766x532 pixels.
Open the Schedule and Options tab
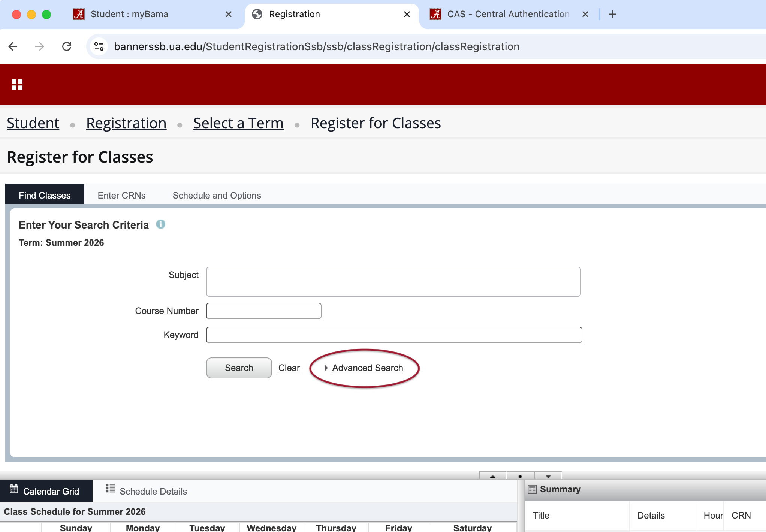(x=217, y=195)
